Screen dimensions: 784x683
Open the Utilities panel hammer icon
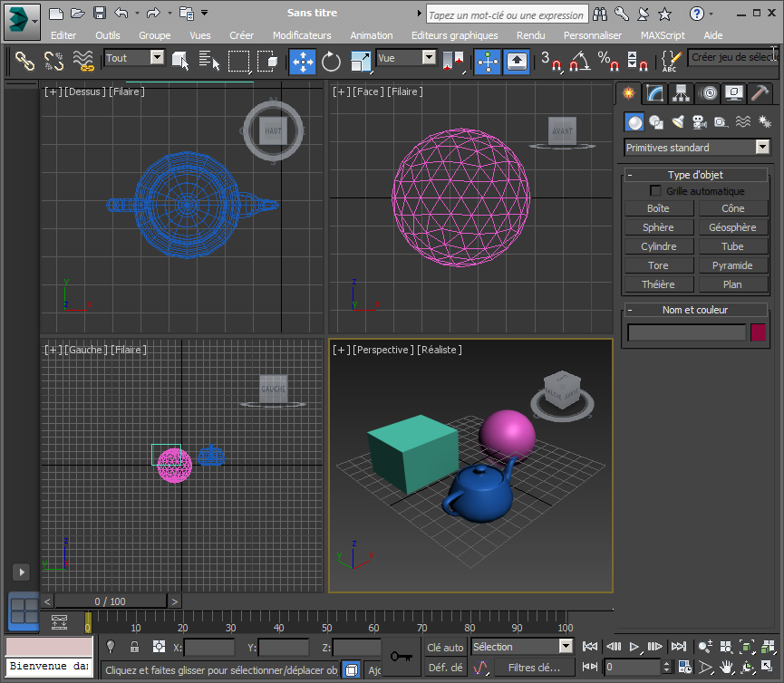tap(760, 93)
